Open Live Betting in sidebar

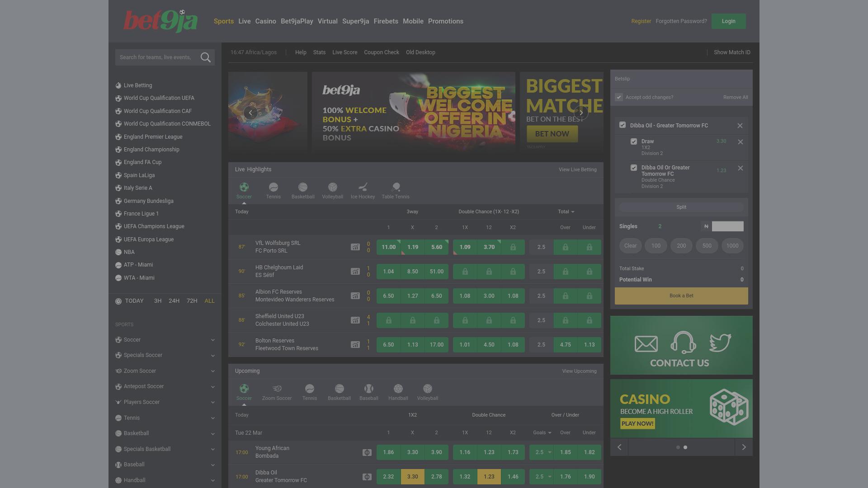coord(138,85)
